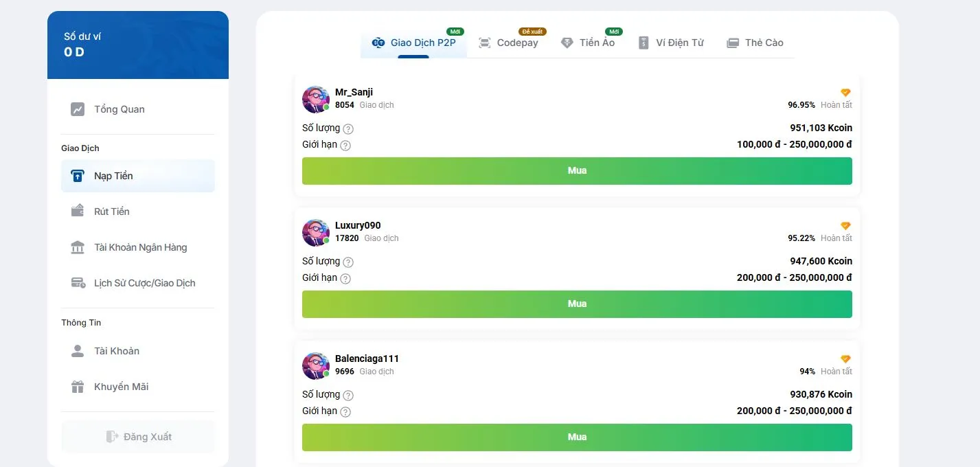Click the help icon next to Mr_Sanji's Số lượng
Image resolution: width=980 pixels, height=467 pixels.
tap(348, 128)
